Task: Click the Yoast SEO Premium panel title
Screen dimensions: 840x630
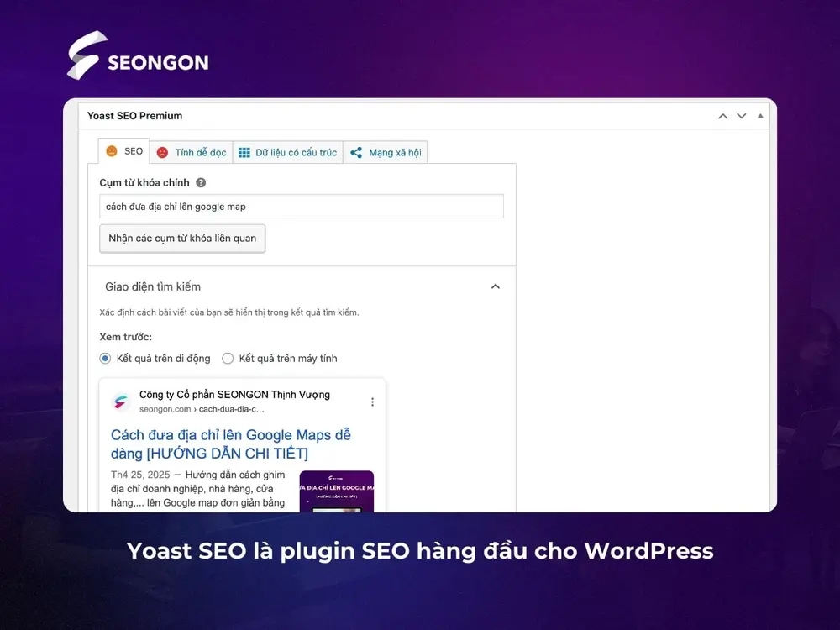Action: point(135,116)
